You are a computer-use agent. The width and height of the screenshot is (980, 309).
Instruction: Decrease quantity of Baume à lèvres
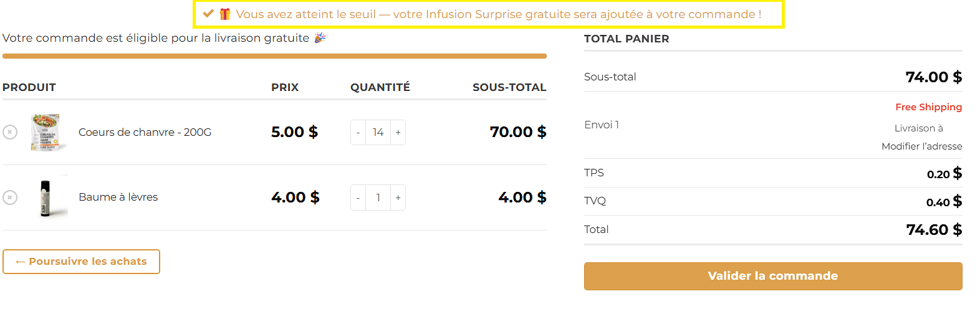click(358, 197)
